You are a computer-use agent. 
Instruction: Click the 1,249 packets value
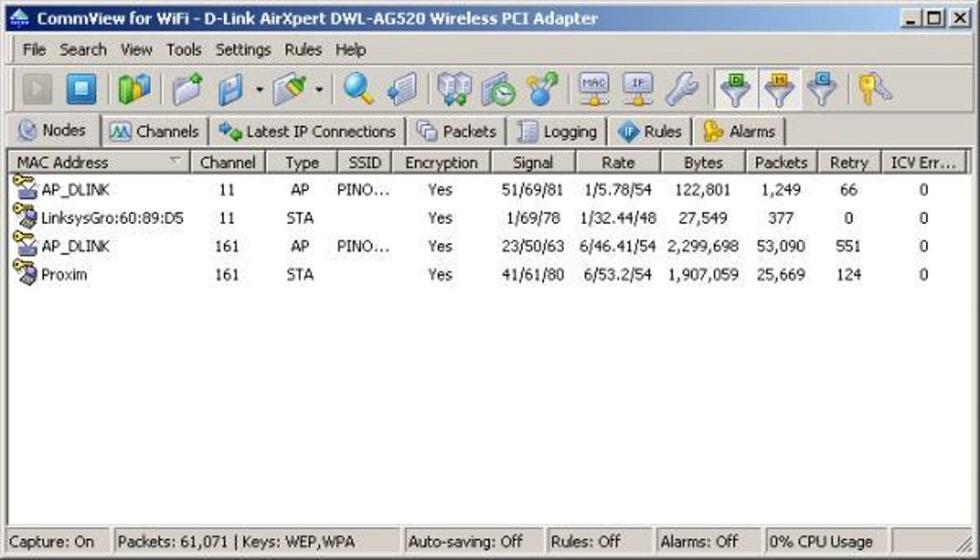point(780,189)
